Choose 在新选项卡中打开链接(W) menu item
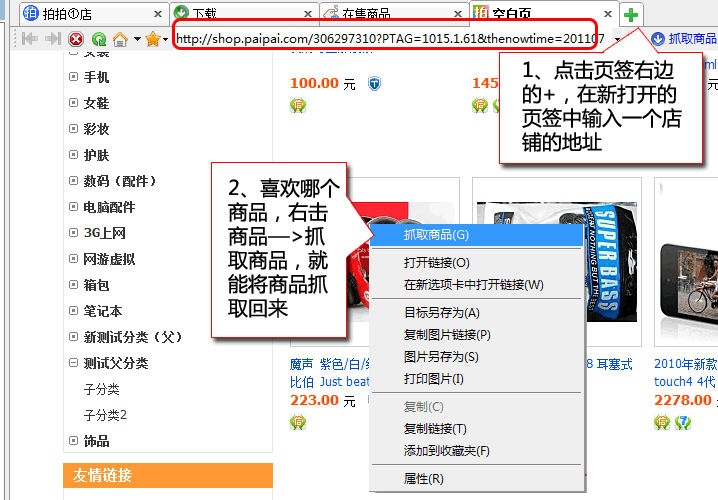 tap(477, 285)
